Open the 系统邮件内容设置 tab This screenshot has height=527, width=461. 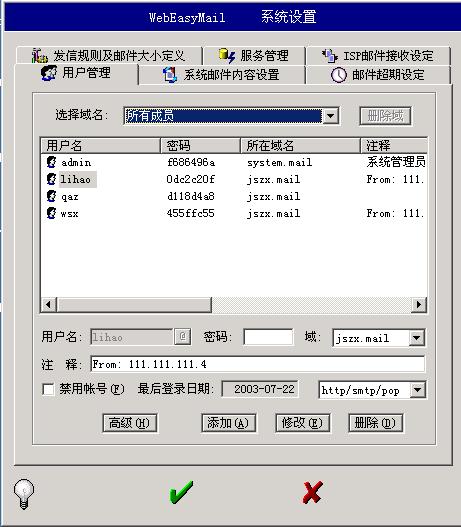(x=222, y=75)
